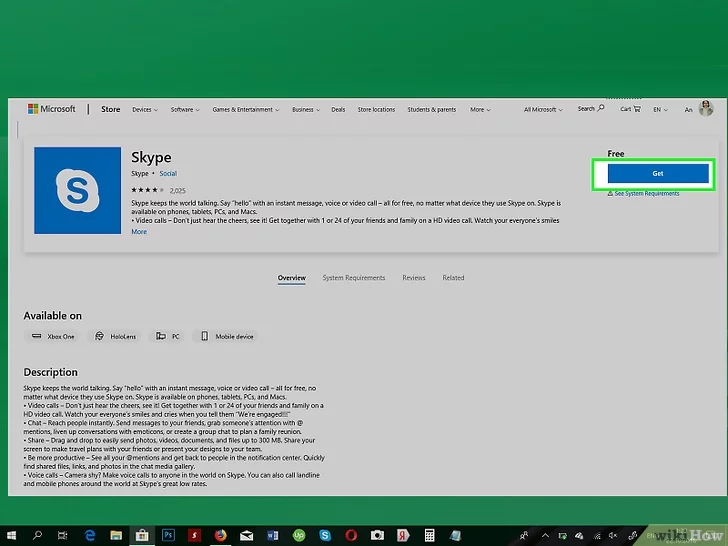Open File Explorer from taskbar
728x546 pixels.
pos(116,535)
